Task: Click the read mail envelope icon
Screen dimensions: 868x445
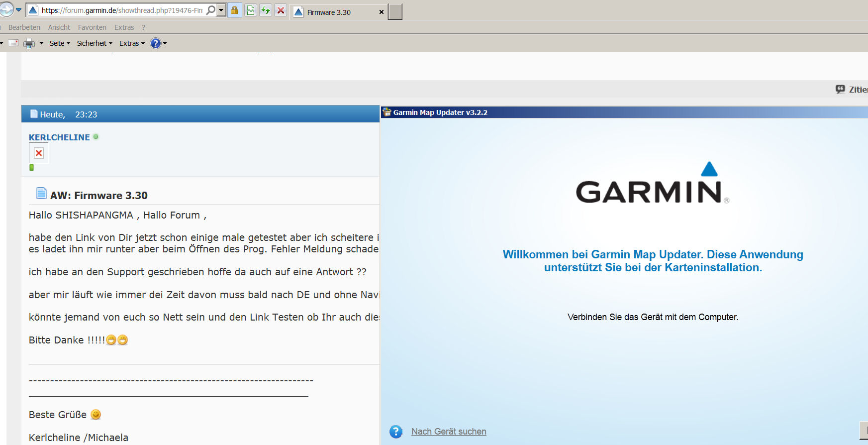Action: 13,43
